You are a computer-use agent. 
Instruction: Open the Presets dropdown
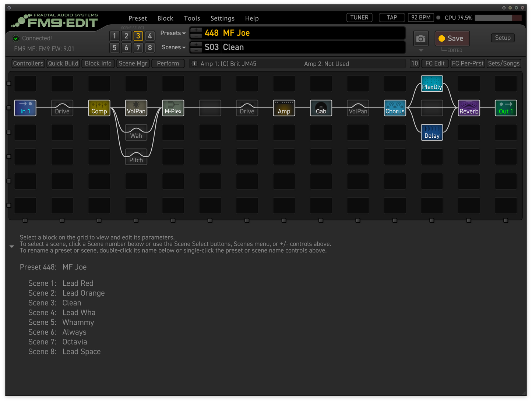click(173, 33)
